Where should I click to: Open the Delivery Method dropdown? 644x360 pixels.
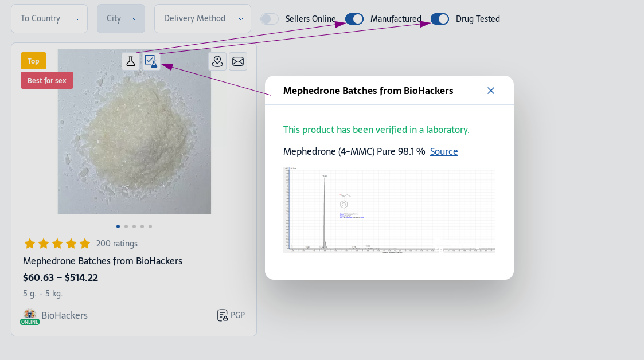point(202,19)
